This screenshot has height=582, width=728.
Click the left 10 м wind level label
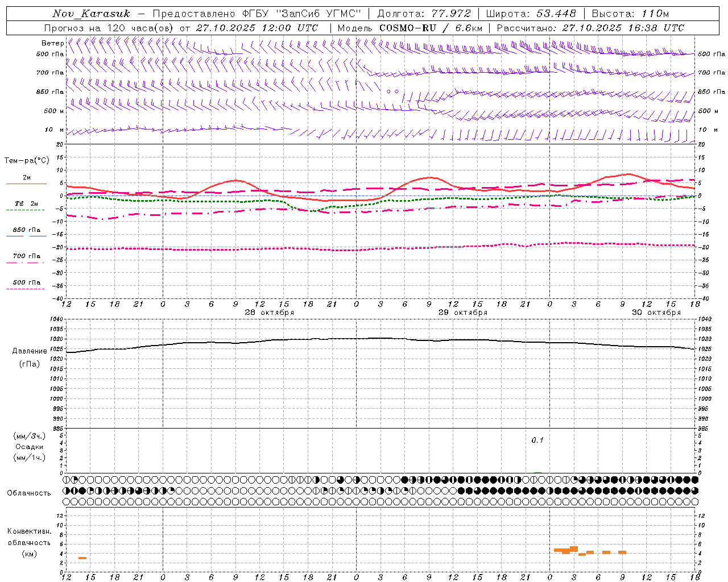tap(54, 130)
